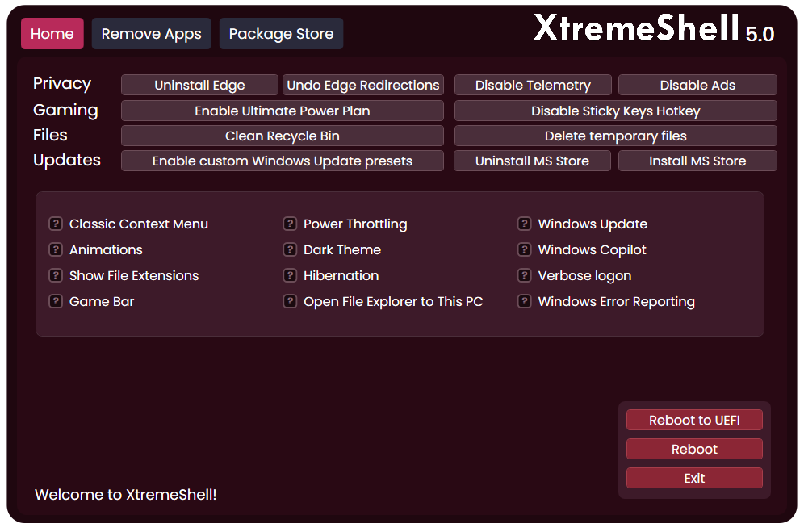Click the Uninstall MS Store button
The image size is (804, 532).
click(532, 161)
